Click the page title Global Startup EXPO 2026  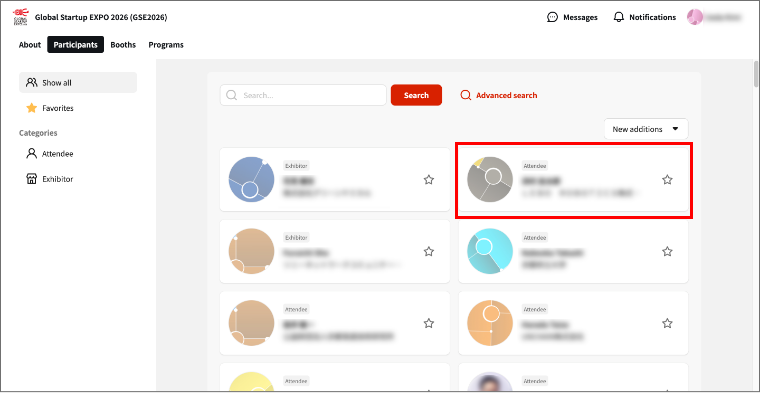[x=101, y=17]
